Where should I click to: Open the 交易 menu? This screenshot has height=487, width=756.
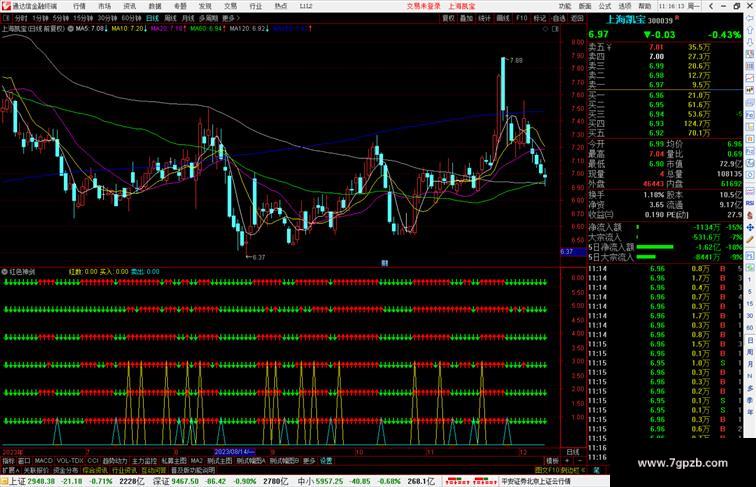[230, 6]
